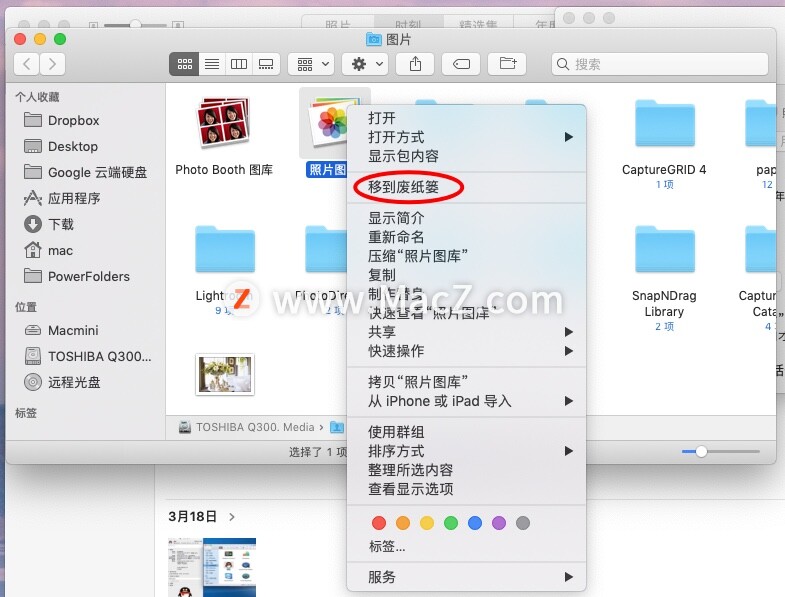The height and width of the screenshot is (597, 785).
Task: Click TOSHIBA Q300. Media in path bar
Action: pos(247,427)
